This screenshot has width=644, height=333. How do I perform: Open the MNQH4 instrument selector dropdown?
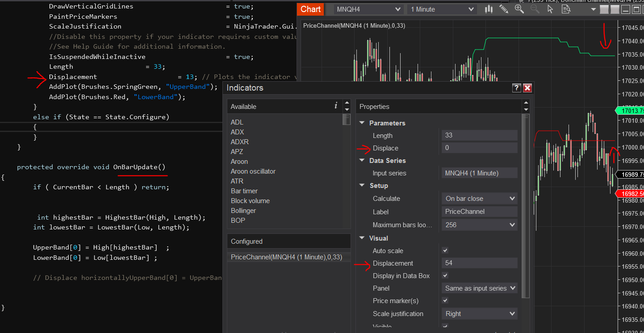click(368, 9)
